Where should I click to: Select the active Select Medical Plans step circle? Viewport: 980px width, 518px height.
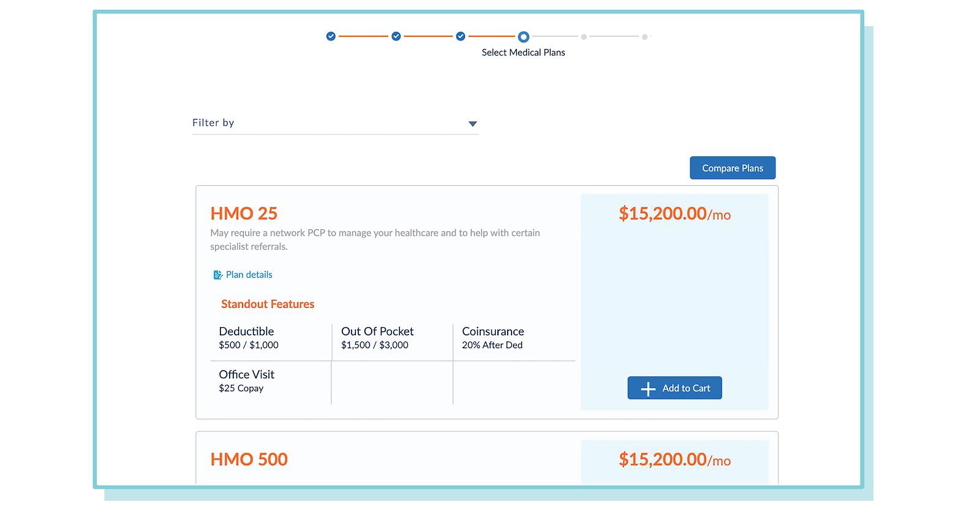coord(523,36)
